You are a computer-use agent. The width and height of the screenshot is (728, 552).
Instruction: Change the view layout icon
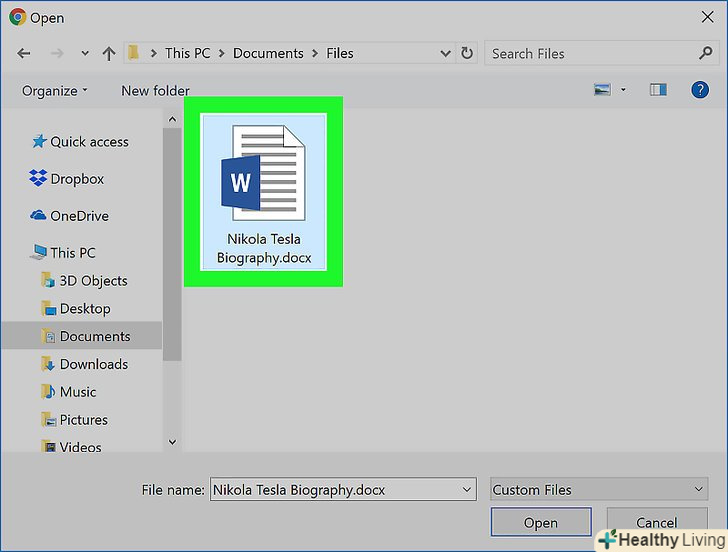[602, 90]
